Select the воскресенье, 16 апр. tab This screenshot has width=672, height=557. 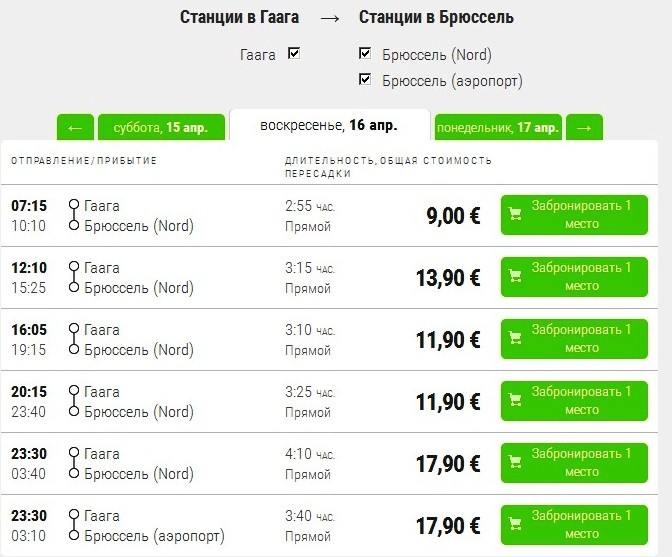(328, 126)
